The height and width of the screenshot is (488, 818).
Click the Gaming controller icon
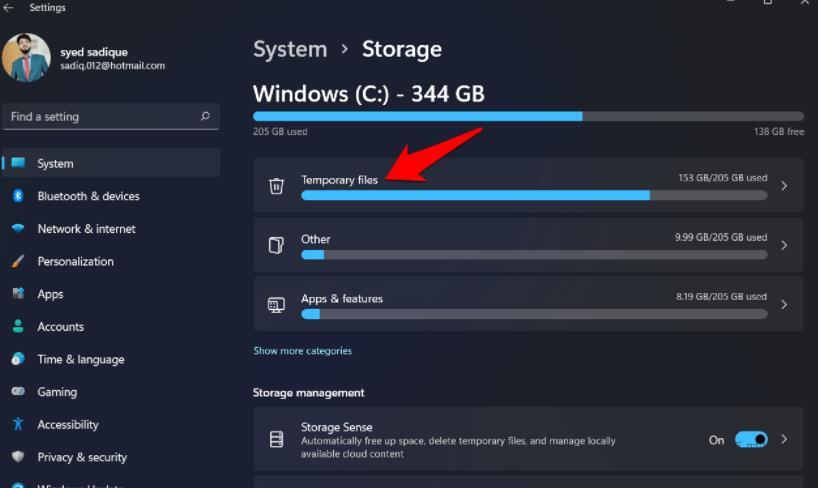(18, 392)
